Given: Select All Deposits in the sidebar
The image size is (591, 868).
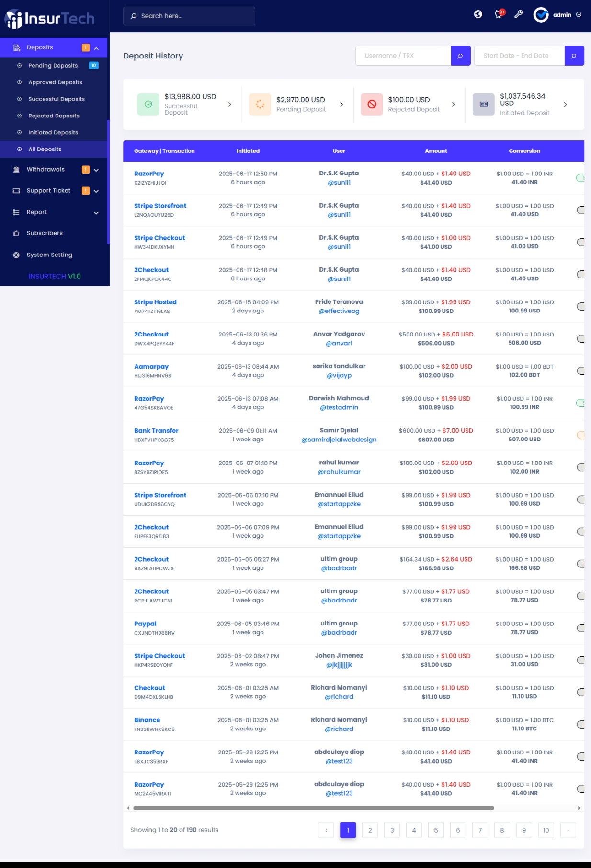Looking at the screenshot, I should 54,150.
